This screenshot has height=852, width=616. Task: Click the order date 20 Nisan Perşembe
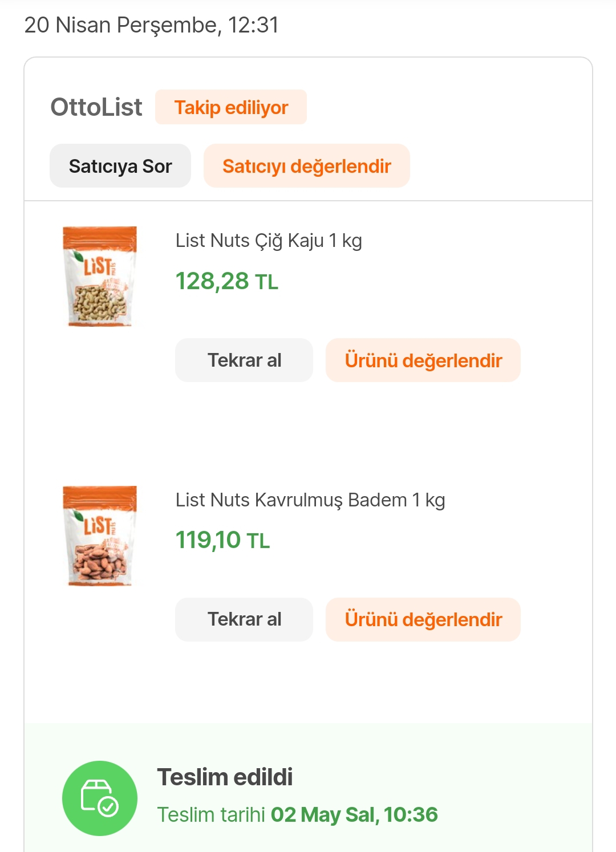pyautogui.click(x=152, y=25)
